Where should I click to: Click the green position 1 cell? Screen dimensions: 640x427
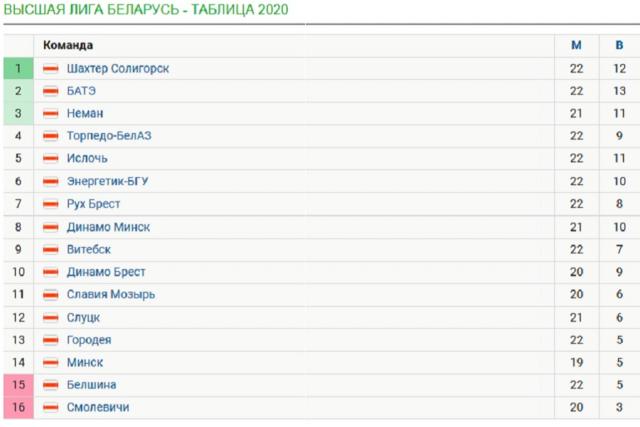coord(18,68)
